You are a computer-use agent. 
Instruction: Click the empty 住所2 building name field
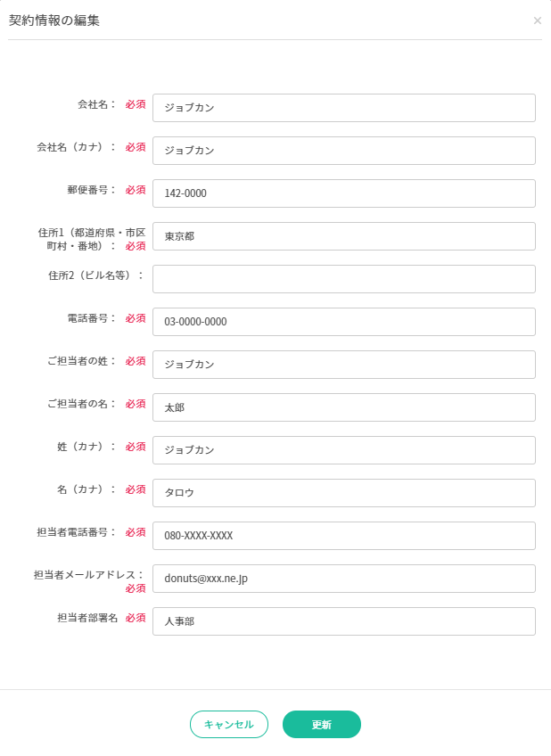[343, 279]
